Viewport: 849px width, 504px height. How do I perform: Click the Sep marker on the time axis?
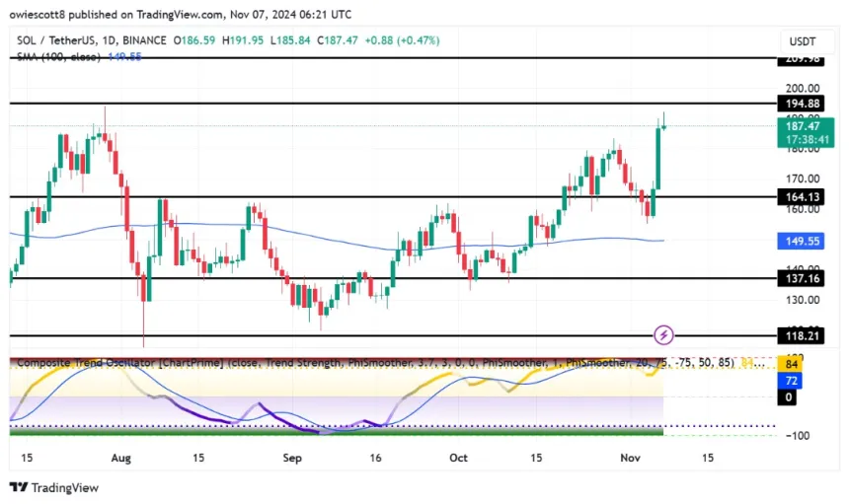click(x=292, y=459)
